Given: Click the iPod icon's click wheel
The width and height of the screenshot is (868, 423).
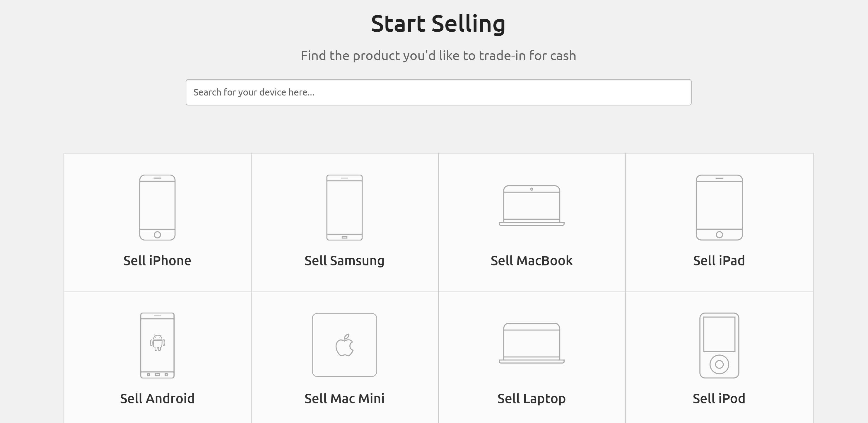Looking at the screenshot, I should tap(719, 364).
